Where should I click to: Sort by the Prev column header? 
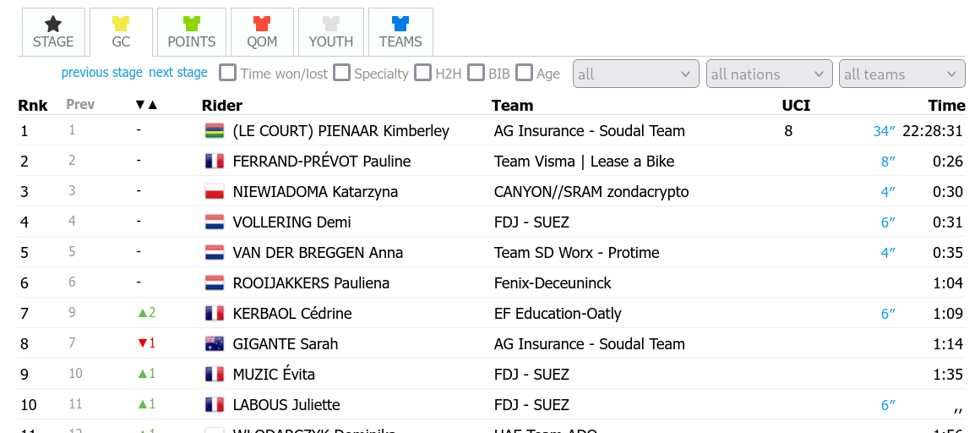(80, 105)
